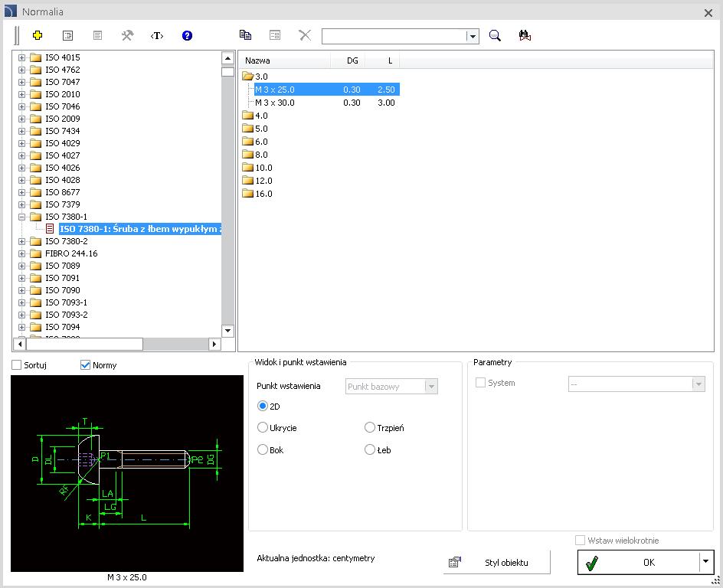The image size is (723, 588).
Task: Open the System parameters dropdown
Action: 698,384
